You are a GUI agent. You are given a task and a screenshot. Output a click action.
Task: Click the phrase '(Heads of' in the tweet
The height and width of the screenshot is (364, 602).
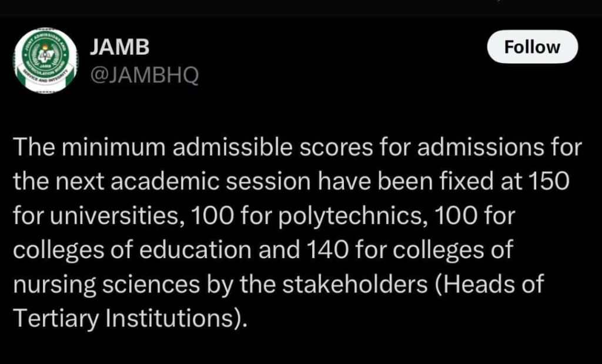pos(490,284)
